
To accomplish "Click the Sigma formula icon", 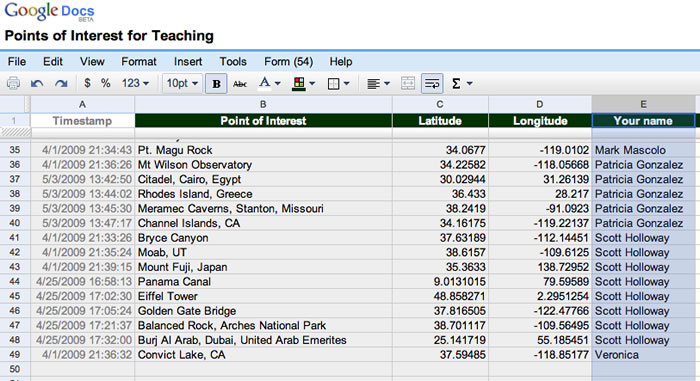I will click(462, 84).
